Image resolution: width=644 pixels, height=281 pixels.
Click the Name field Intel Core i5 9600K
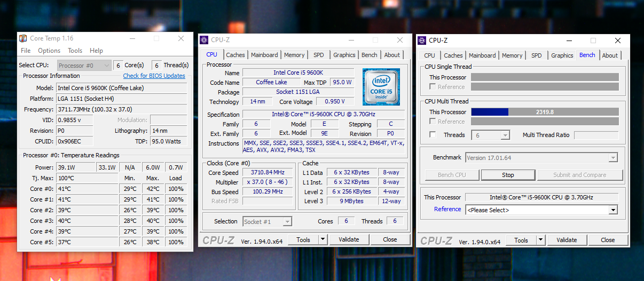click(298, 73)
